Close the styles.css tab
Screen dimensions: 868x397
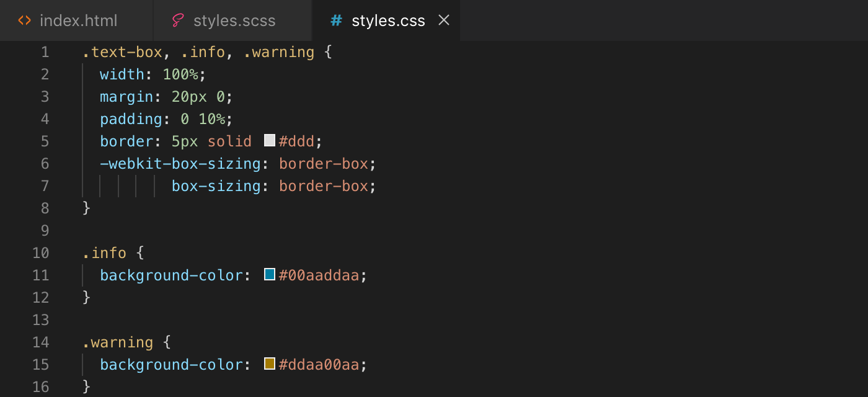(444, 20)
